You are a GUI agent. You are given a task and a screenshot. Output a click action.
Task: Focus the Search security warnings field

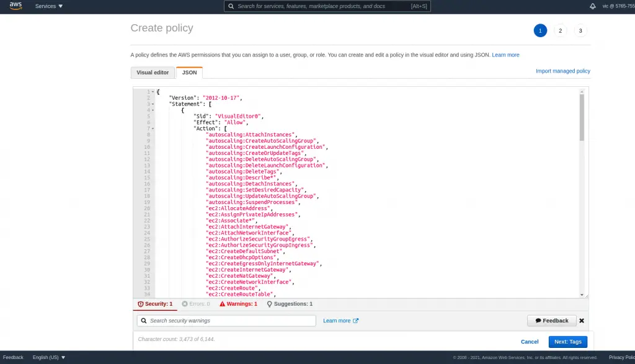[x=226, y=321]
